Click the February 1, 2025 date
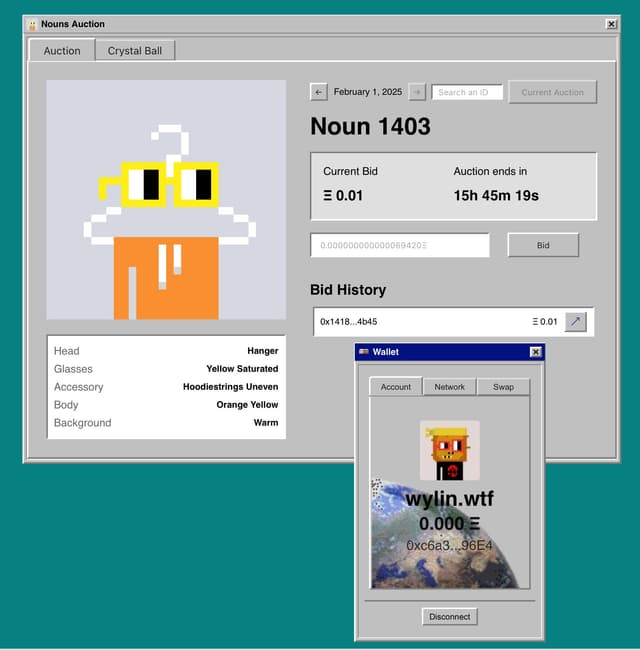 click(368, 92)
